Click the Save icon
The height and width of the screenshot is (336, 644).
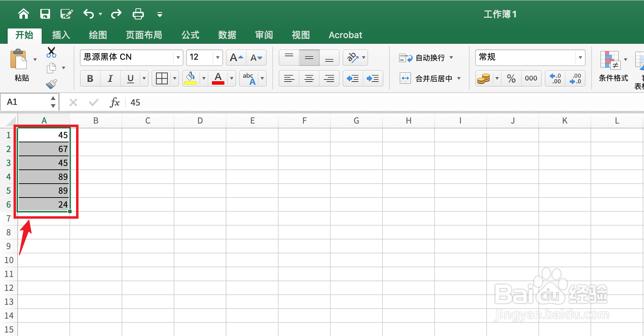pyautogui.click(x=45, y=14)
